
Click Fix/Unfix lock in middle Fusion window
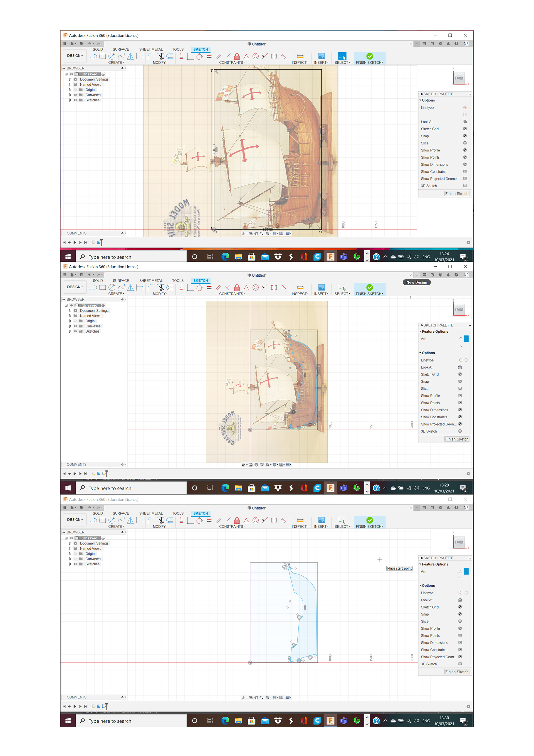(x=237, y=288)
